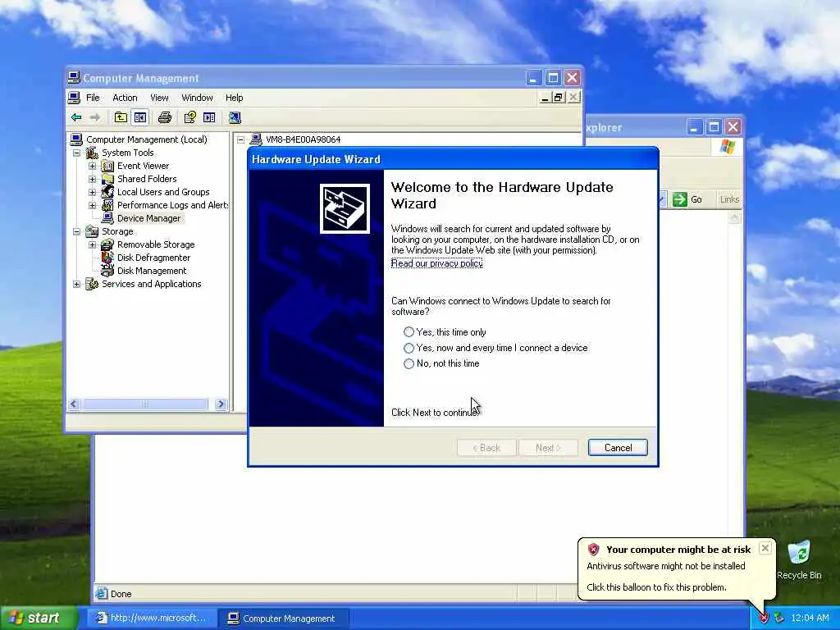Click the green Go arrow in Explorer window
The height and width of the screenshot is (630, 840).
[x=680, y=199]
